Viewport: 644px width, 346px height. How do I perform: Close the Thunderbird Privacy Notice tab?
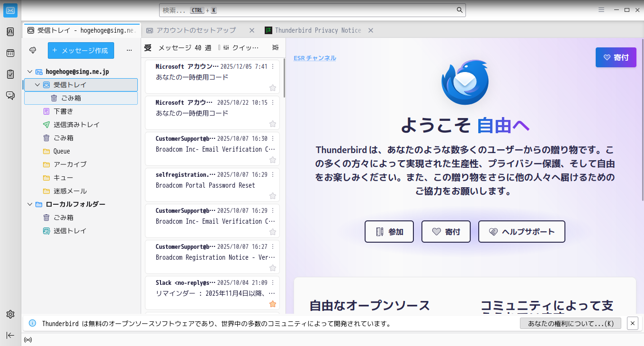point(371,30)
